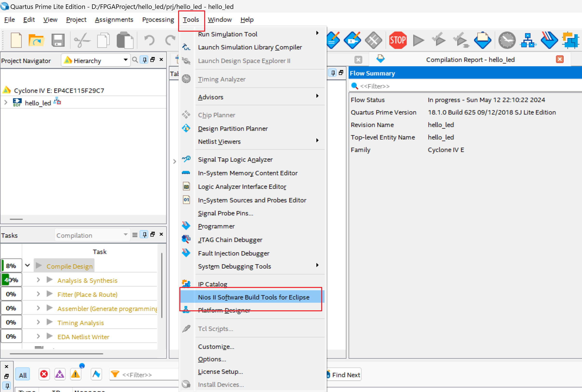Toggle the pin beside Flow Summary panel
582x392 pixels.
[333, 73]
